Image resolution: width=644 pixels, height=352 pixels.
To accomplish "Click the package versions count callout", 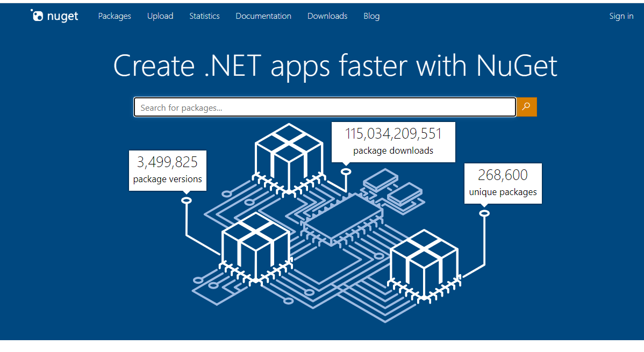I will 168,170.
